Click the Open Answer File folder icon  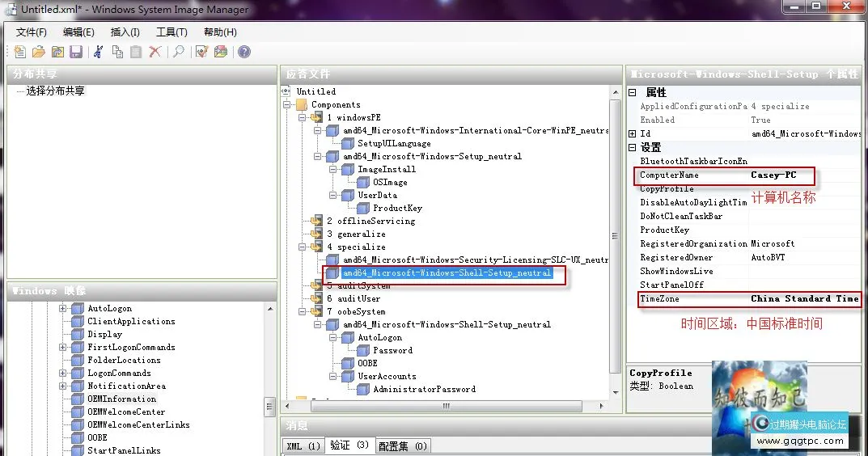pyautogui.click(x=38, y=52)
